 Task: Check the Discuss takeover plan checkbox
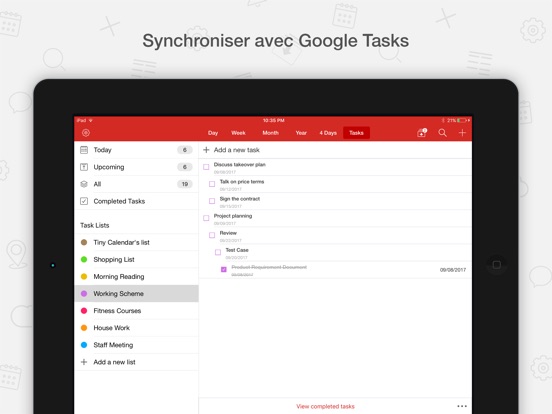(x=206, y=167)
